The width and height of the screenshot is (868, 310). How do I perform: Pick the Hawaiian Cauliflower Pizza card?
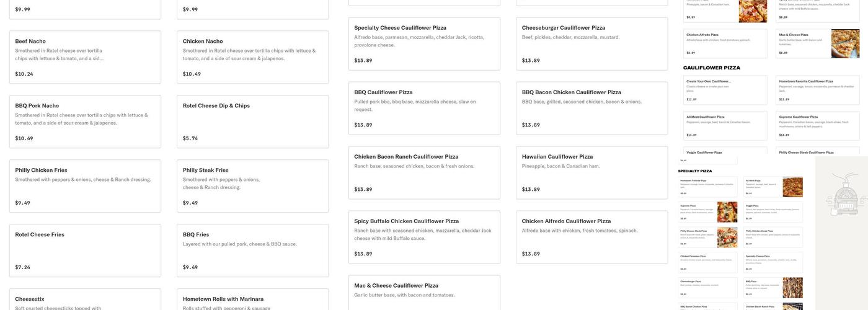[591, 172]
